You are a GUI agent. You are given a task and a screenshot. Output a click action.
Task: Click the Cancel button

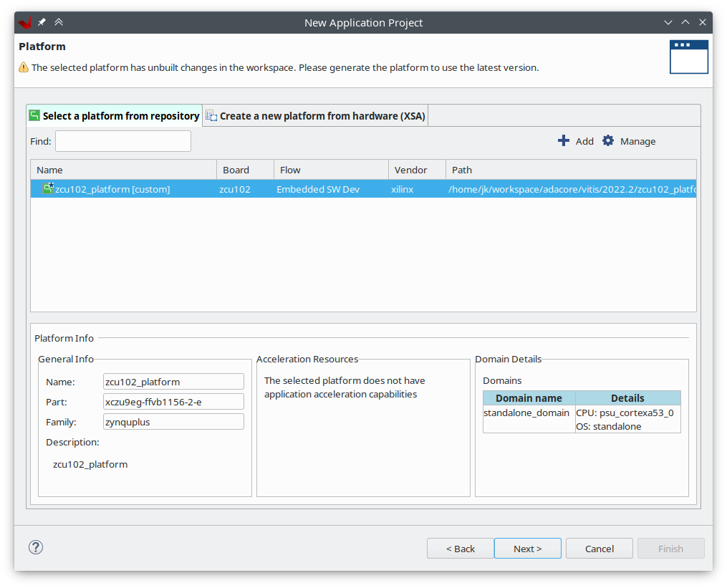pyautogui.click(x=600, y=549)
